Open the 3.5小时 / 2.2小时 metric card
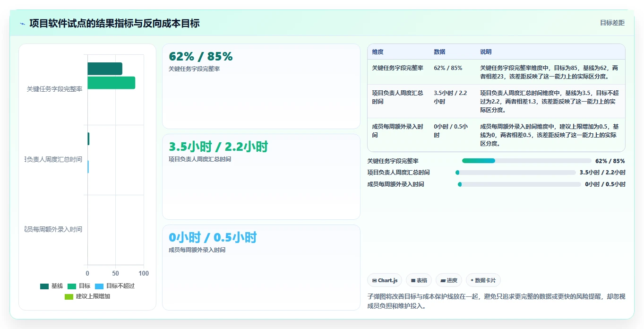This screenshot has height=329, width=644. click(261, 177)
